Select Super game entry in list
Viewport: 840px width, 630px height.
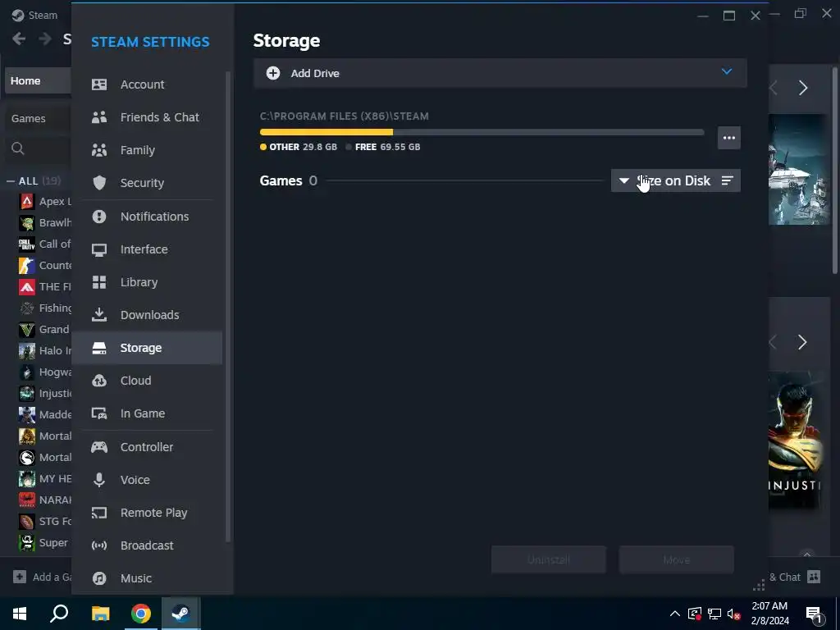45,543
